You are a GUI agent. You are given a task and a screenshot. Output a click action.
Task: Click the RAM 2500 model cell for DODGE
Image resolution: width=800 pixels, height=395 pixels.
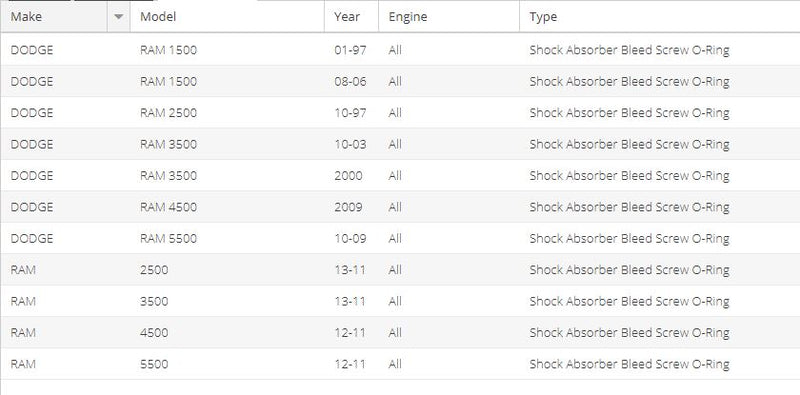tap(168, 113)
